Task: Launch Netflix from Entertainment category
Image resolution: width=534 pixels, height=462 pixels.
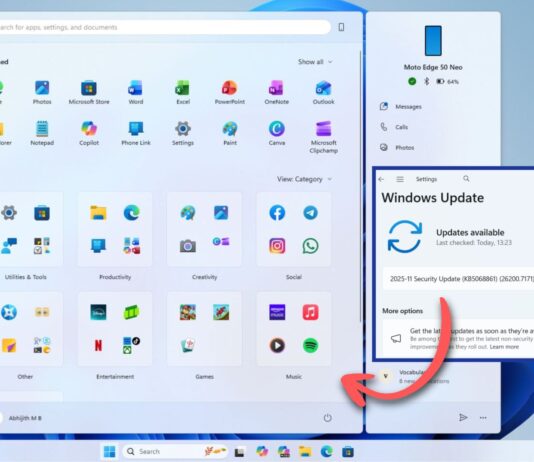Action: click(x=98, y=346)
